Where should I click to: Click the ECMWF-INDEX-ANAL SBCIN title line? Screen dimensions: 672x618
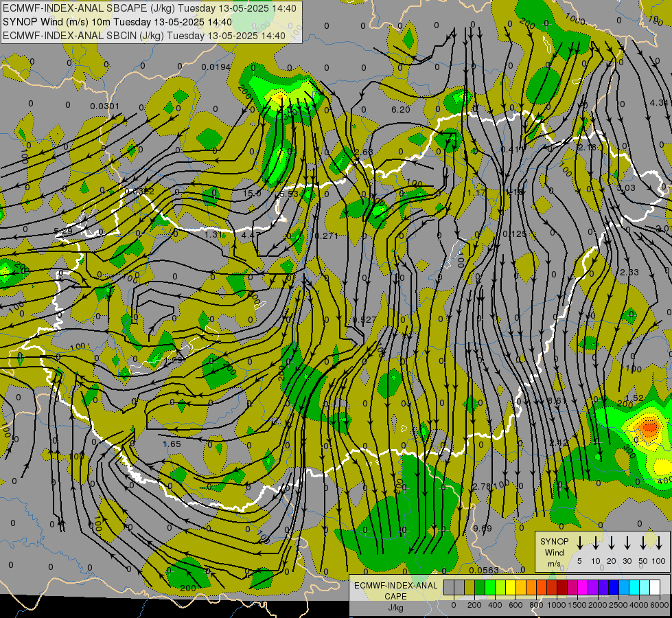point(144,36)
